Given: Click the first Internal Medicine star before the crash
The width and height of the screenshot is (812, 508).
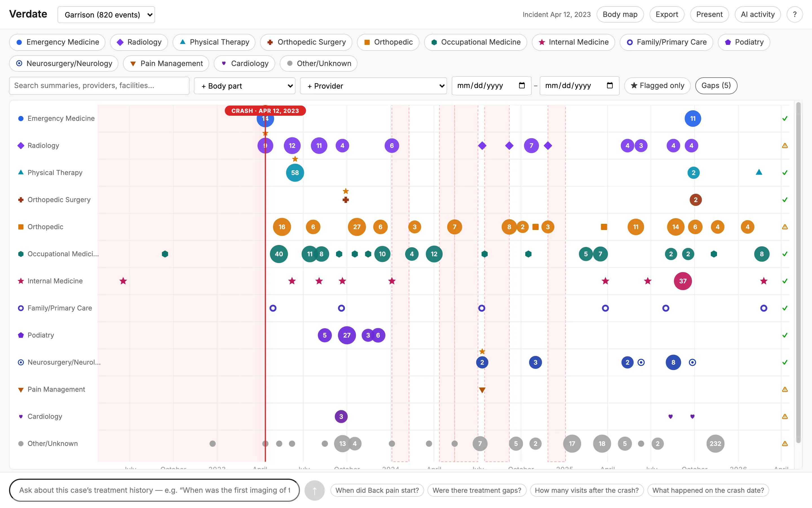Looking at the screenshot, I should coord(123,281).
